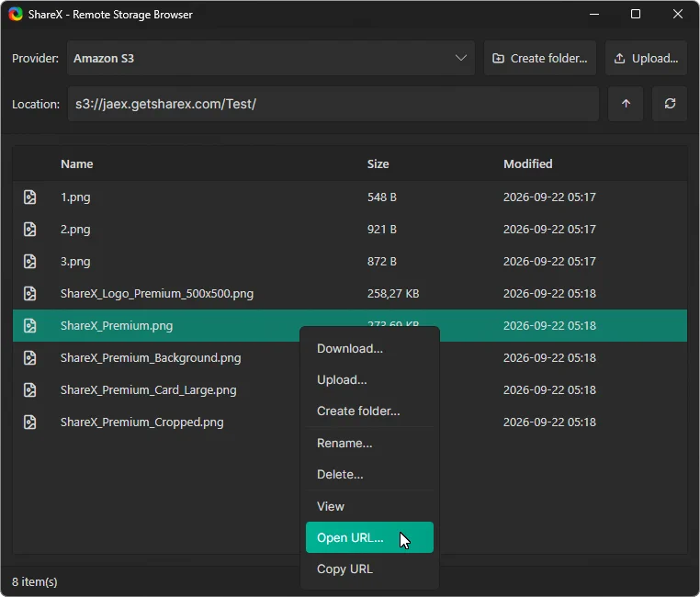Select the ShareX_Premium.png file name
The height and width of the screenshot is (597, 700).
tap(117, 326)
